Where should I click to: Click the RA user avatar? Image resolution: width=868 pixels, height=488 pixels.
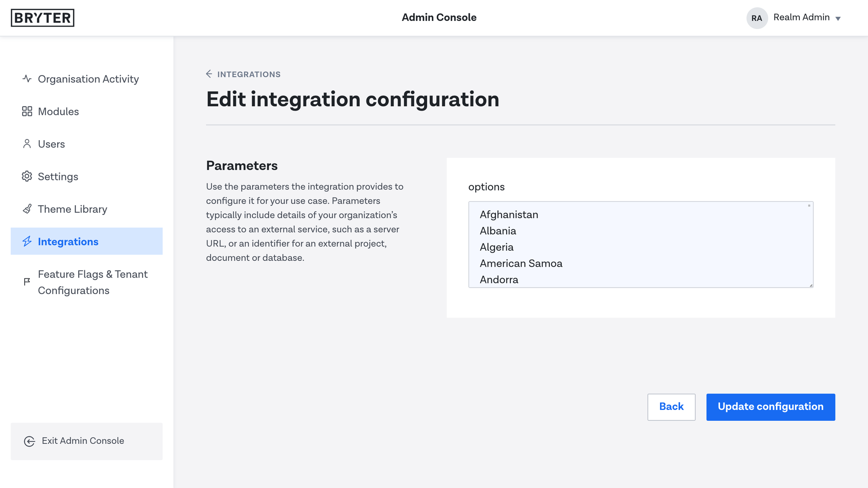pyautogui.click(x=757, y=18)
